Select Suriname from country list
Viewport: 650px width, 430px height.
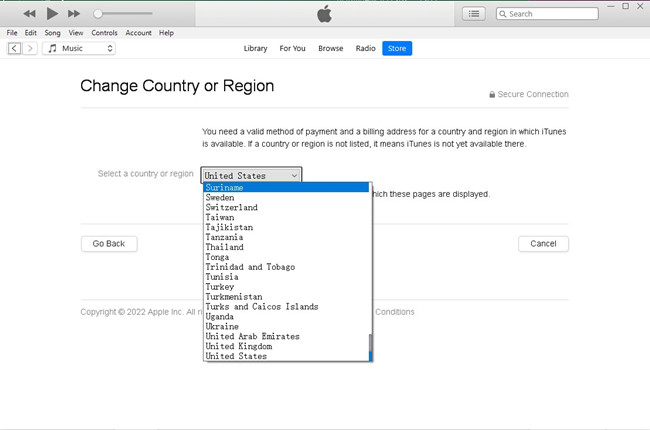click(x=286, y=187)
